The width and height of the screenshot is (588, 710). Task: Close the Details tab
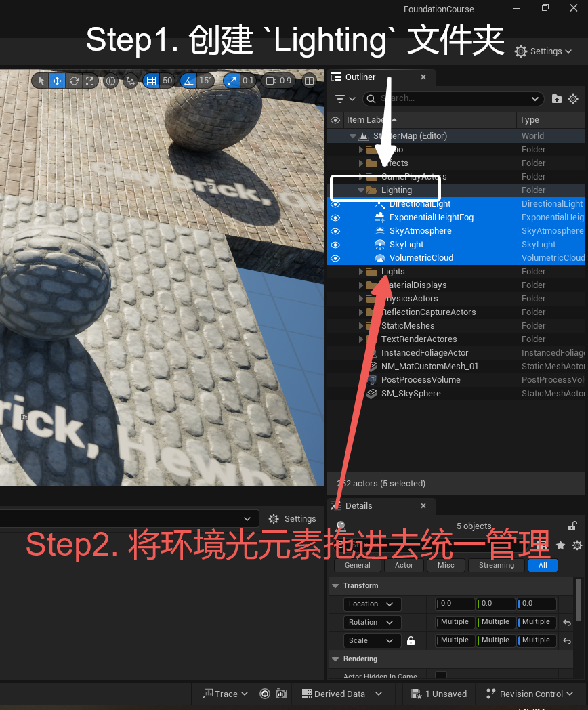tap(423, 506)
